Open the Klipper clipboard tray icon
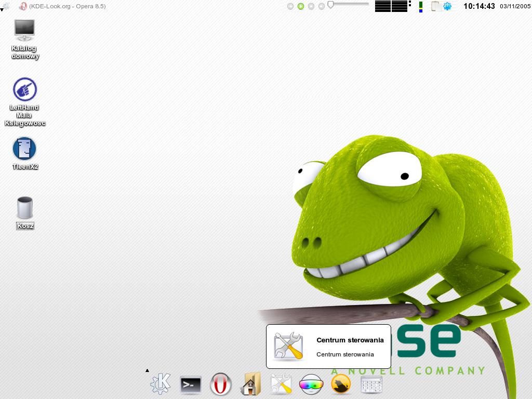Viewport: 532px width, 399px height. pyautogui.click(x=435, y=6)
